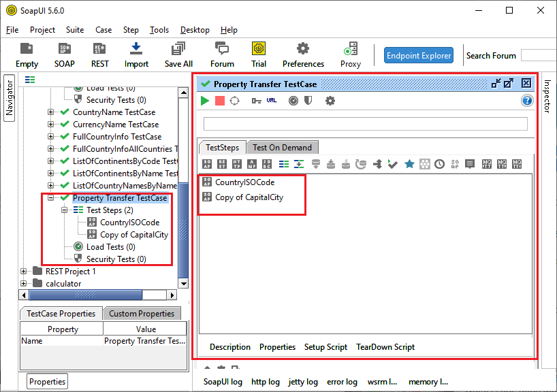Expand FullCountryInfo TestCase node
The height and width of the screenshot is (392, 557).
[51, 137]
